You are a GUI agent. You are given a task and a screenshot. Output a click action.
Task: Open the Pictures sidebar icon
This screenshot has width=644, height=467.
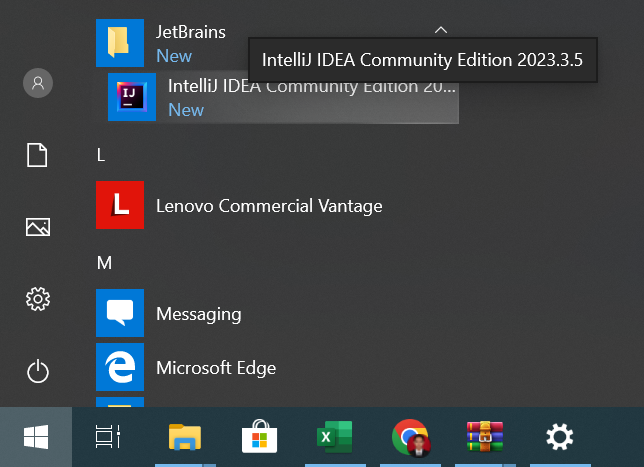tap(38, 227)
